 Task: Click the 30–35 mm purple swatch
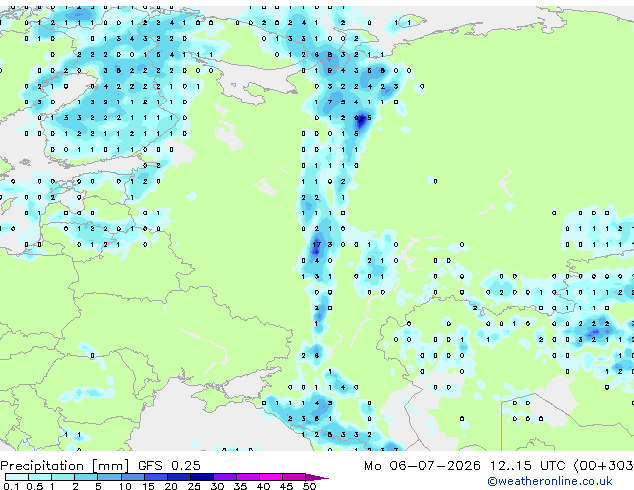[x=225, y=477]
